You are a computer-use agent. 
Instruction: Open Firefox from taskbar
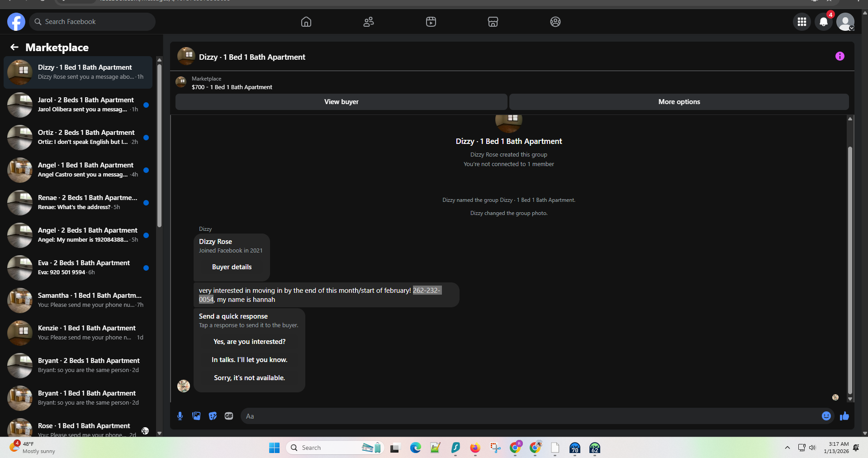tap(475, 448)
